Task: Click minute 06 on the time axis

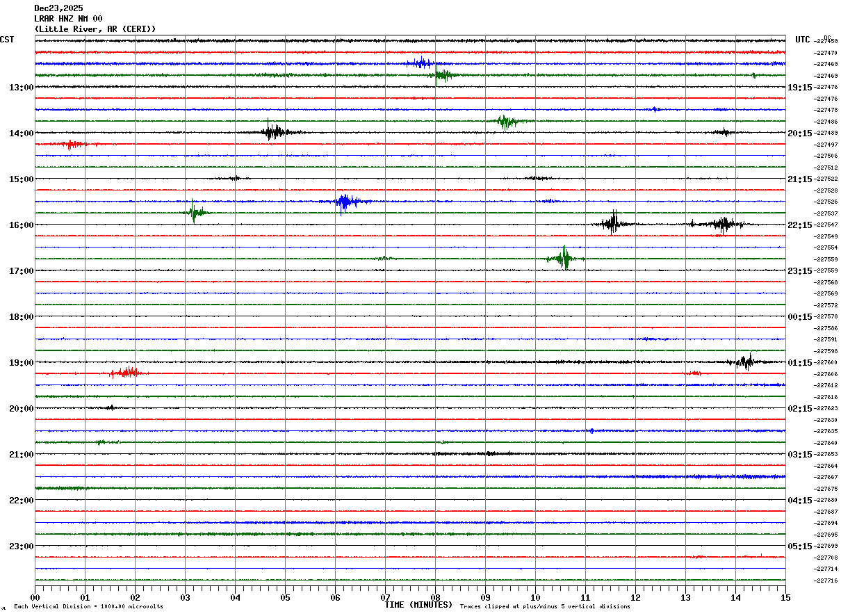Action: 335,597
